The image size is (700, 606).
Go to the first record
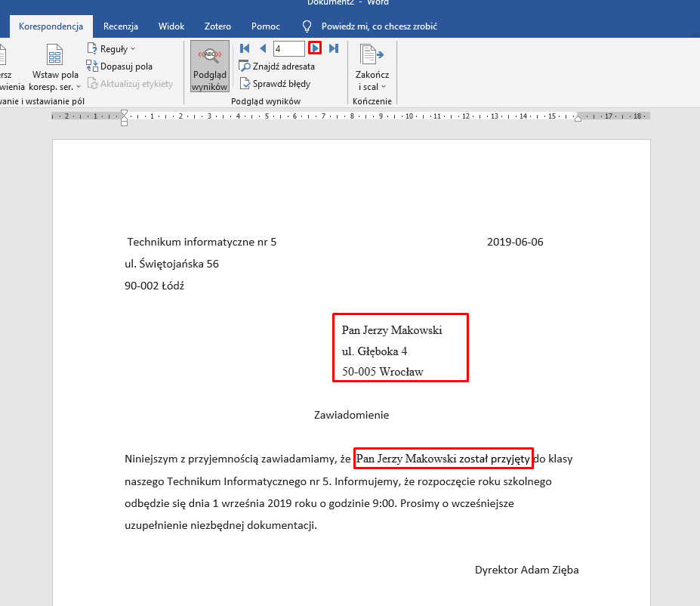click(x=245, y=48)
